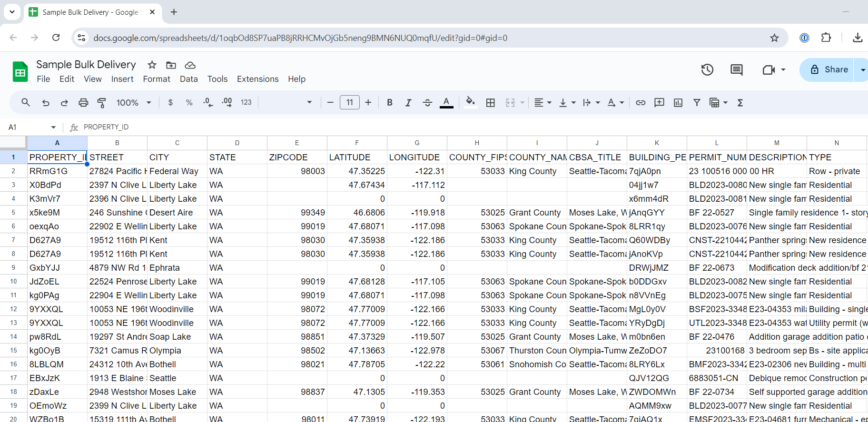Click the Share button
The height and width of the screenshot is (422, 868).
[829, 69]
